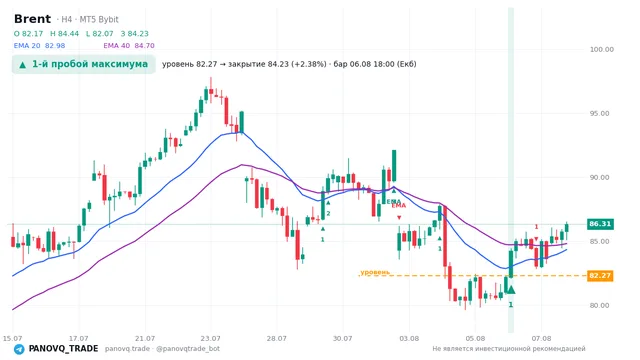640x360 pixels.
Task: Click the large green breakout arrow marker
Action: tap(511, 290)
